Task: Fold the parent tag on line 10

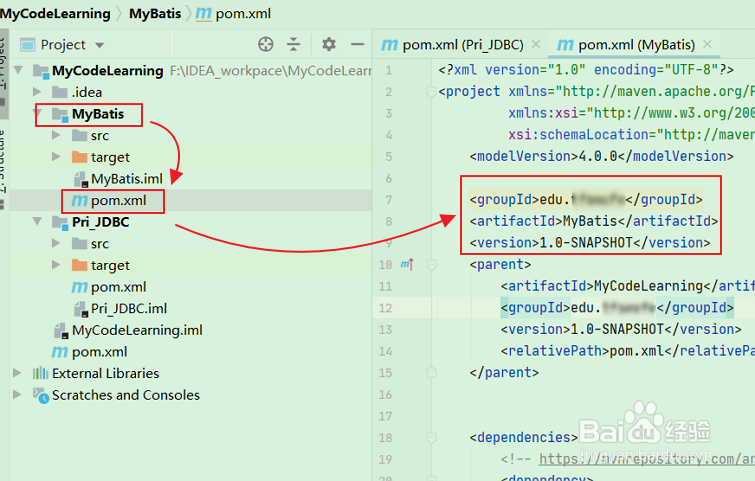Action: (x=431, y=264)
